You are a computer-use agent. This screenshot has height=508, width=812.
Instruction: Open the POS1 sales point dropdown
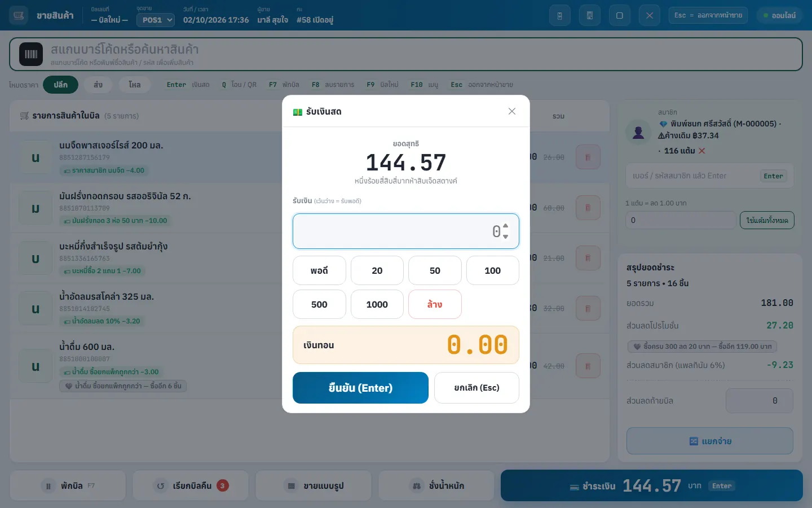click(156, 20)
